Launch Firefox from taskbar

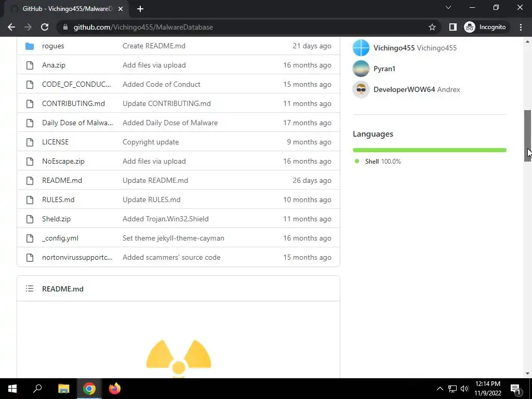[x=115, y=389]
